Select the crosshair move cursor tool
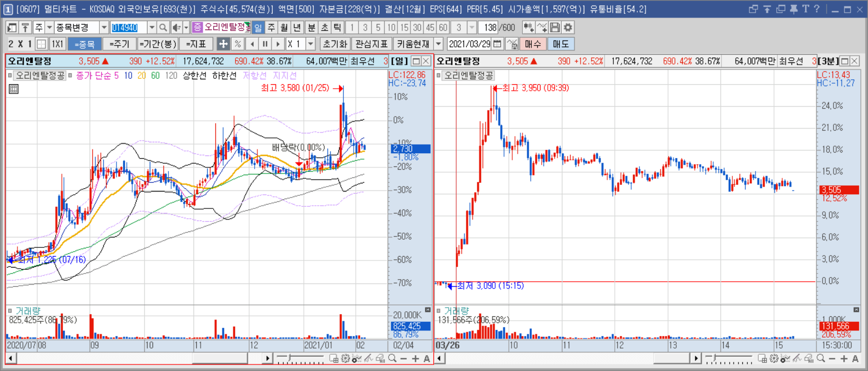This screenshot has height=371, width=868. click(x=223, y=44)
